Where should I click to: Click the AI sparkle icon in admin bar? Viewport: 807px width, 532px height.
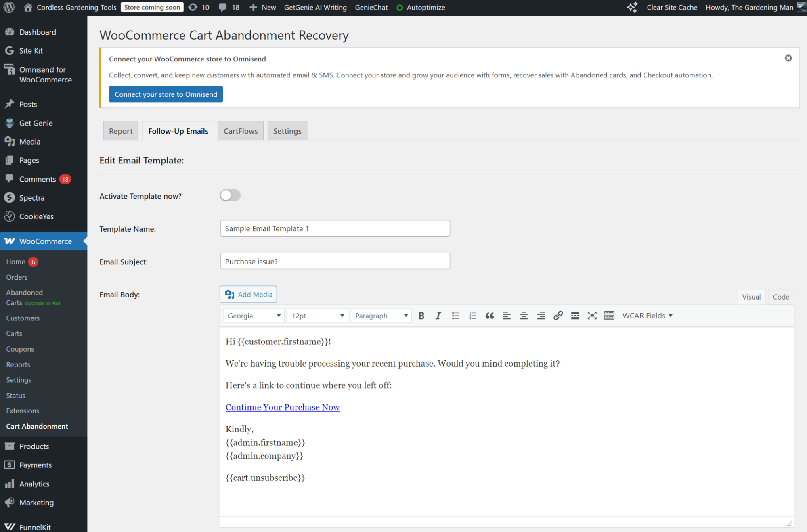click(632, 7)
